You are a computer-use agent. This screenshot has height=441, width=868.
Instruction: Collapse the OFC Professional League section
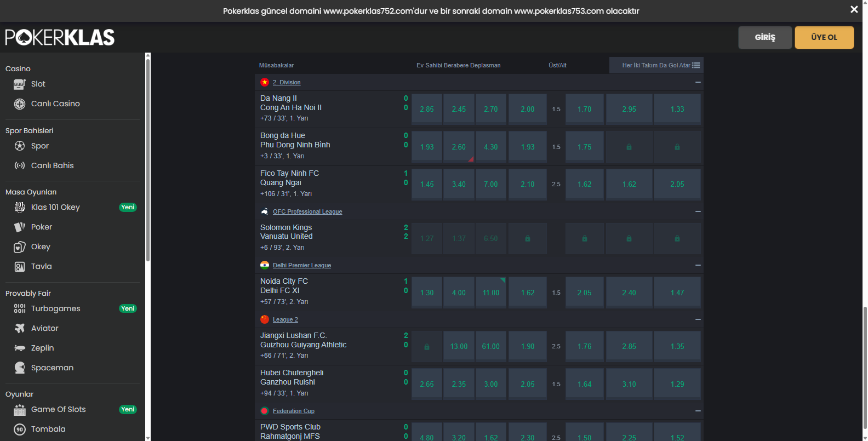click(698, 211)
